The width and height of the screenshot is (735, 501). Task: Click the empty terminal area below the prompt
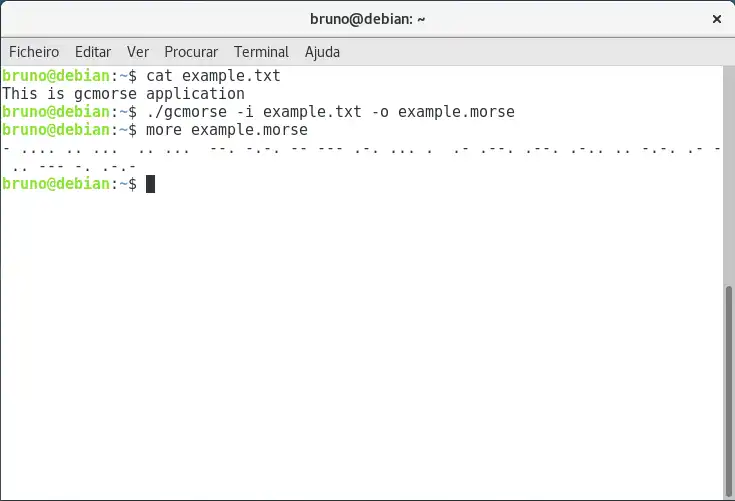(x=362, y=344)
